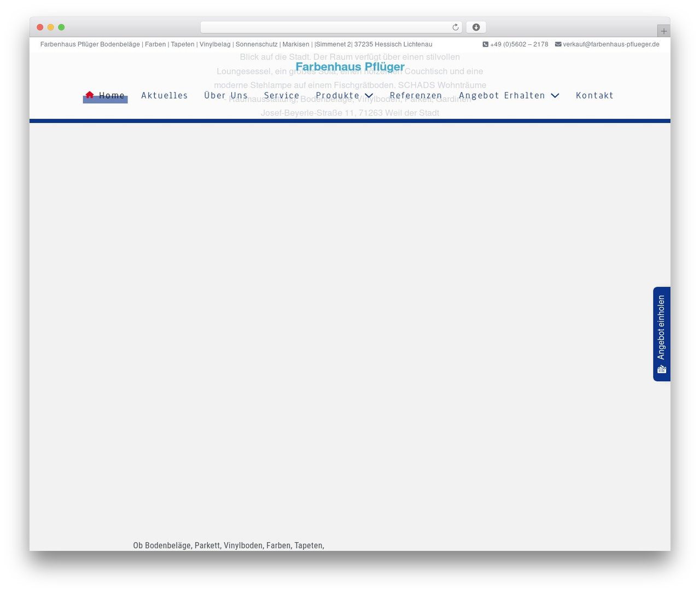Click the browser download arrow icon
This screenshot has width=700, height=593.
click(x=476, y=27)
